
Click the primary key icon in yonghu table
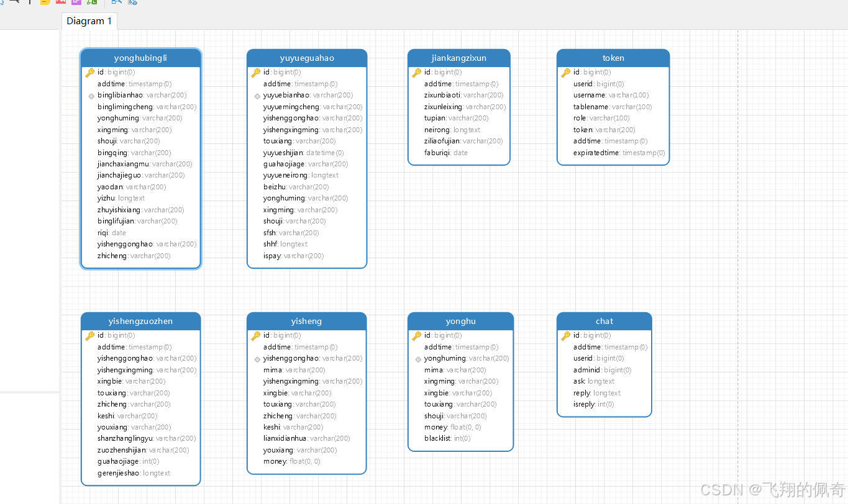point(416,336)
